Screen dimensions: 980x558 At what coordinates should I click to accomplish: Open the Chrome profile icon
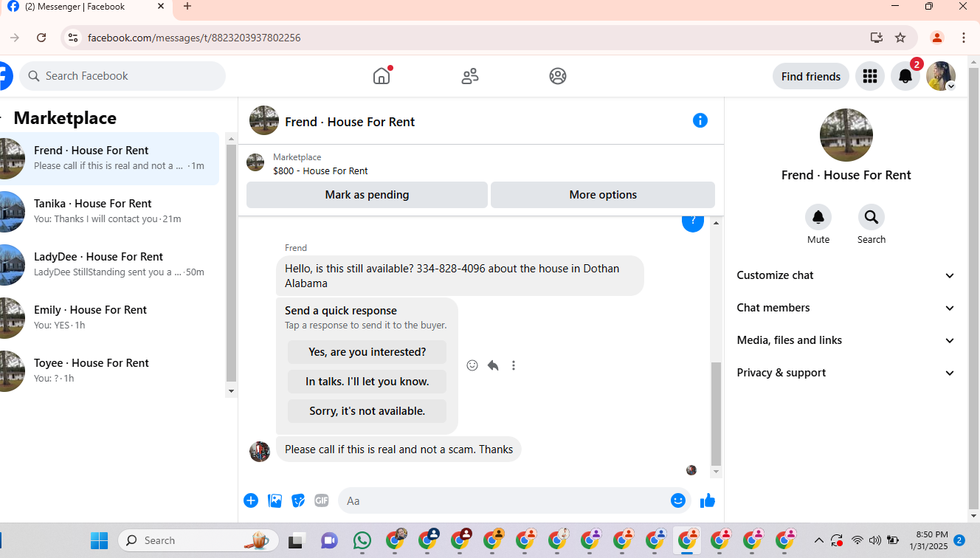(x=937, y=38)
